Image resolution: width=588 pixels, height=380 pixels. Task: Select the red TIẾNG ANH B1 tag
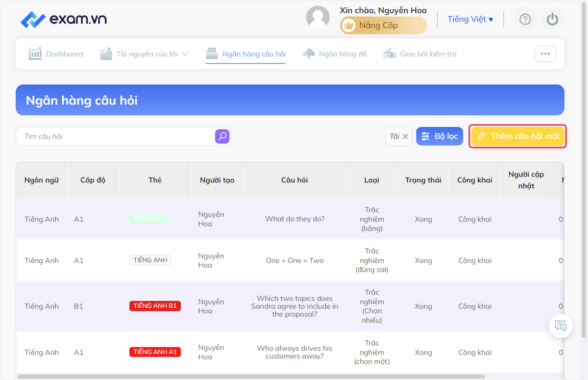155,306
